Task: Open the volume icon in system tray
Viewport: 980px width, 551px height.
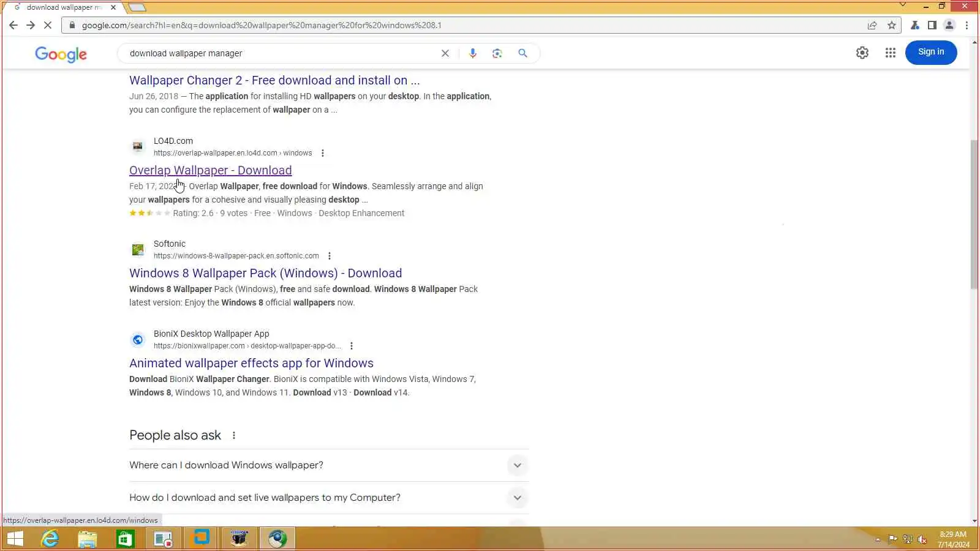Action: (922, 539)
